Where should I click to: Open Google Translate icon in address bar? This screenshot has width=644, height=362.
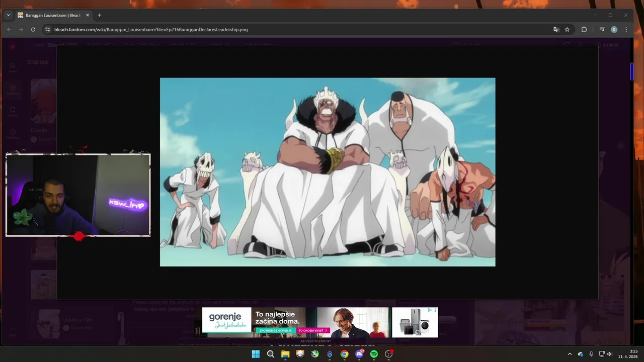(x=556, y=30)
